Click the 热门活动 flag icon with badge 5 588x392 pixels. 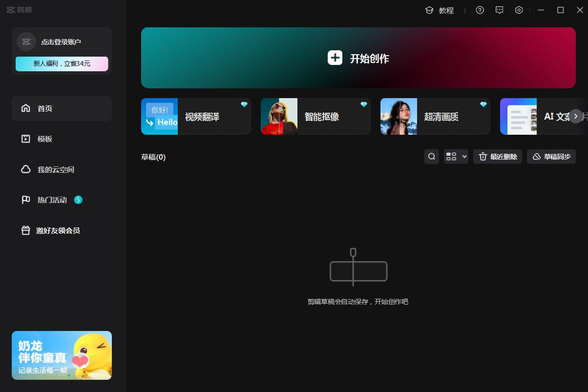25,200
